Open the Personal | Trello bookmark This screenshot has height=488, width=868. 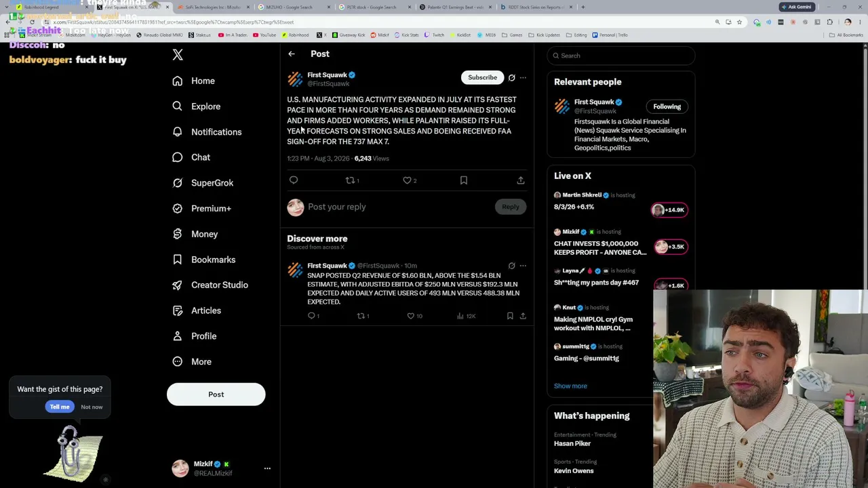point(610,35)
